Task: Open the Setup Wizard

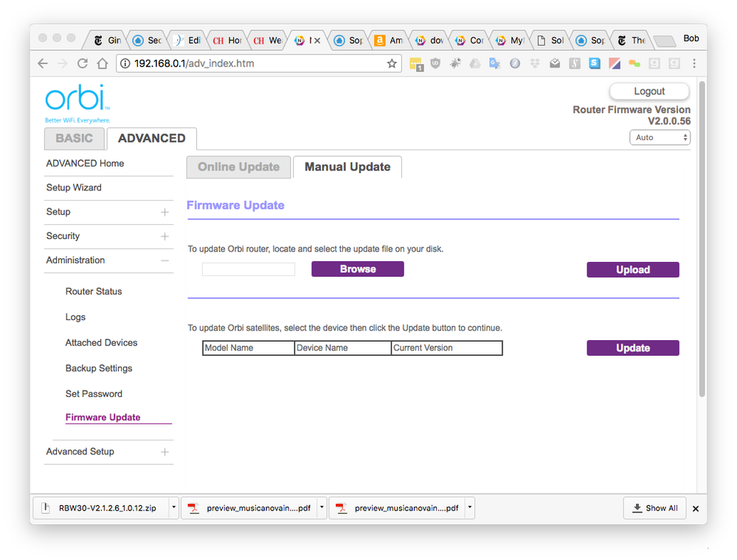Action: click(x=74, y=187)
